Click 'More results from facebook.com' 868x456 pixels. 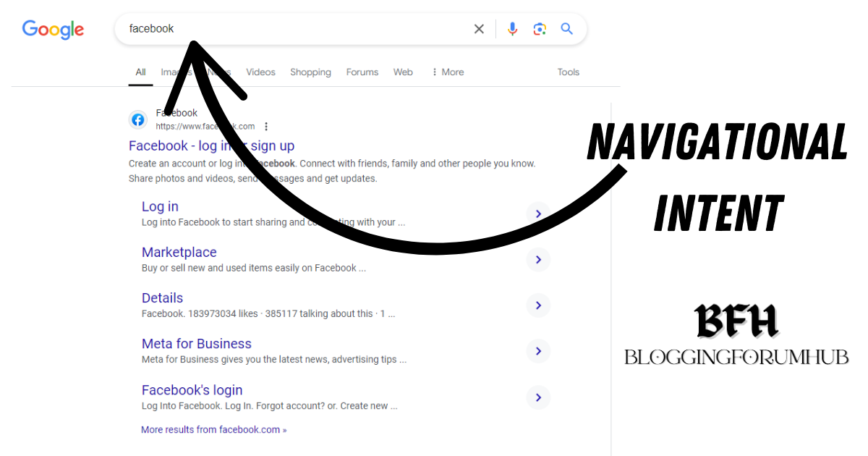point(213,430)
